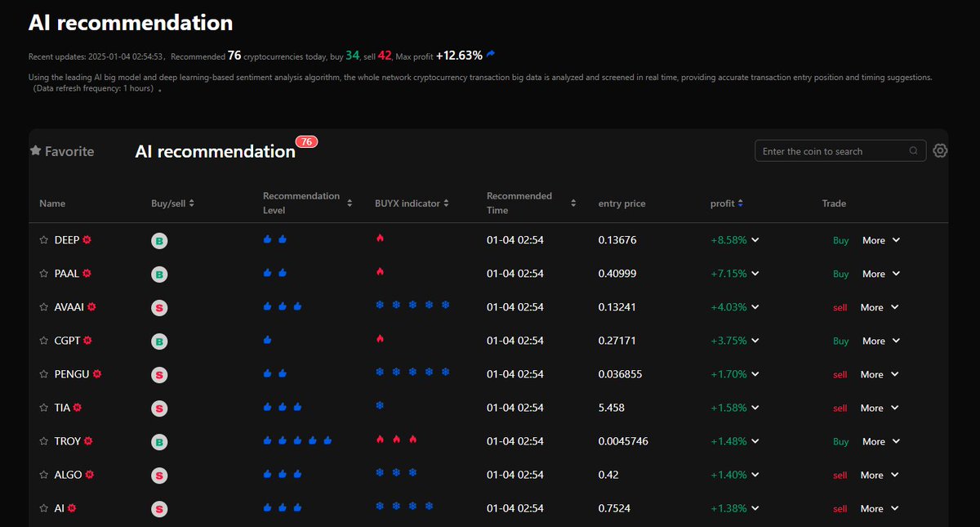The width and height of the screenshot is (980, 527).
Task: Open the settings gear beside the search box
Action: (940, 150)
